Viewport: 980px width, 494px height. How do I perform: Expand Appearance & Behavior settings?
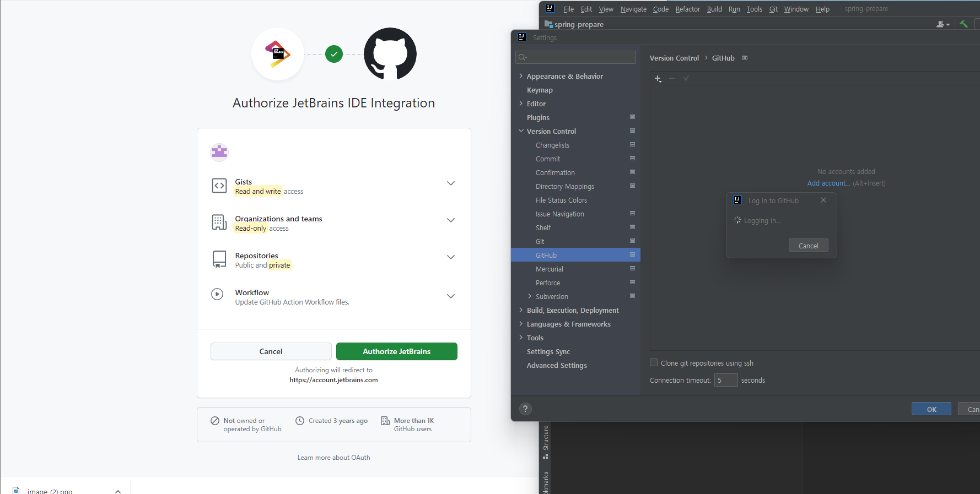coord(521,76)
